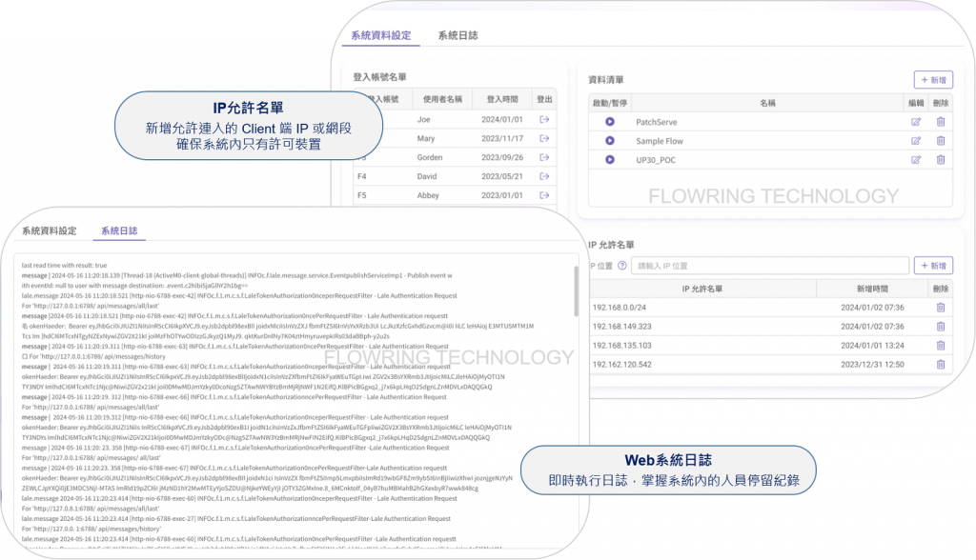Open the IP 位置 help icon
This screenshot has width=976, height=560.
coord(622,267)
